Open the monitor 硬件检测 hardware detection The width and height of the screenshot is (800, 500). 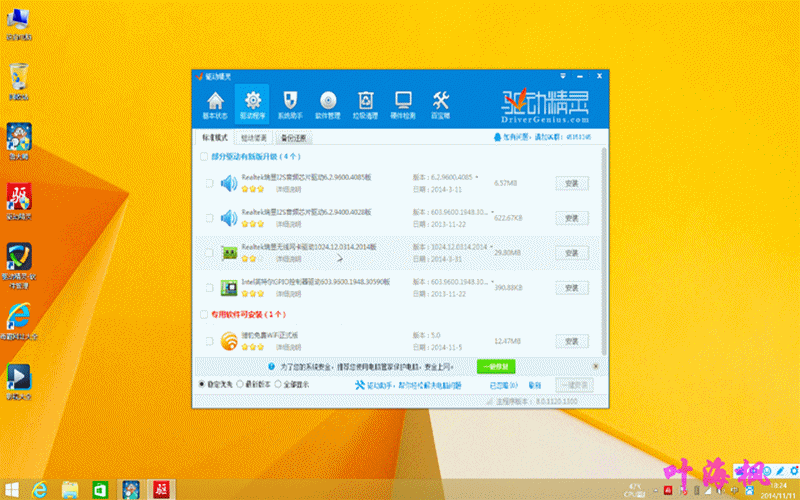point(403,105)
